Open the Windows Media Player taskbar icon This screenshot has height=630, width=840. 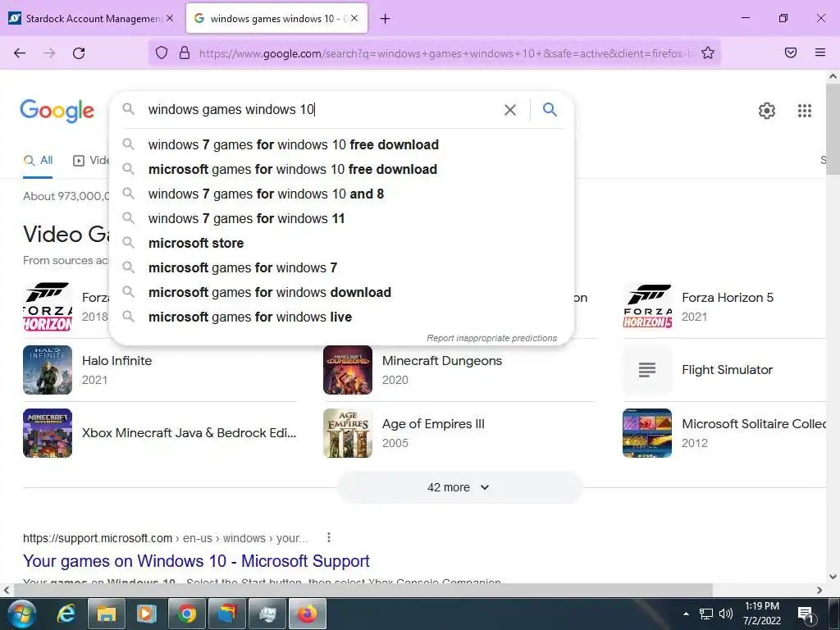[146, 614]
